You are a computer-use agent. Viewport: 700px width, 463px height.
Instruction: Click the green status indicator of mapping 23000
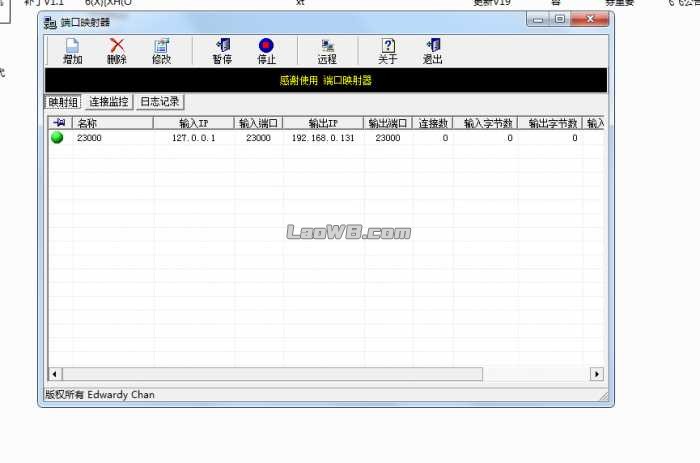57,138
